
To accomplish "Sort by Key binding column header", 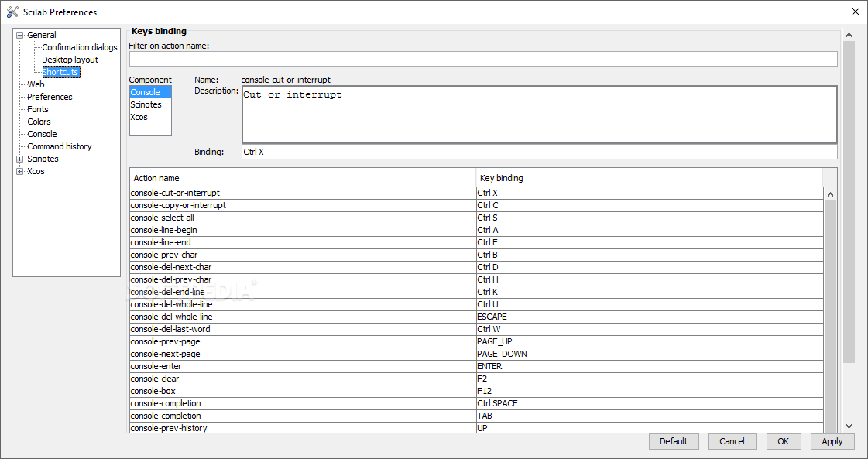I will coord(650,178).
